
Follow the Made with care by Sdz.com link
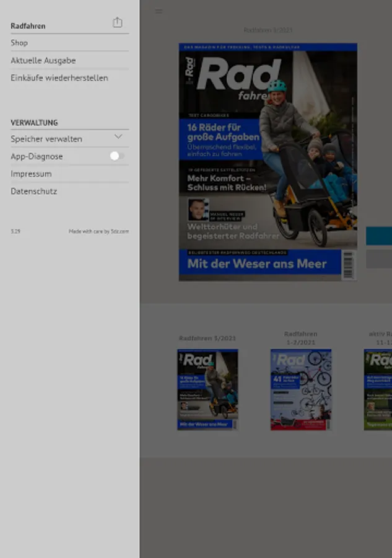[99, 231]
